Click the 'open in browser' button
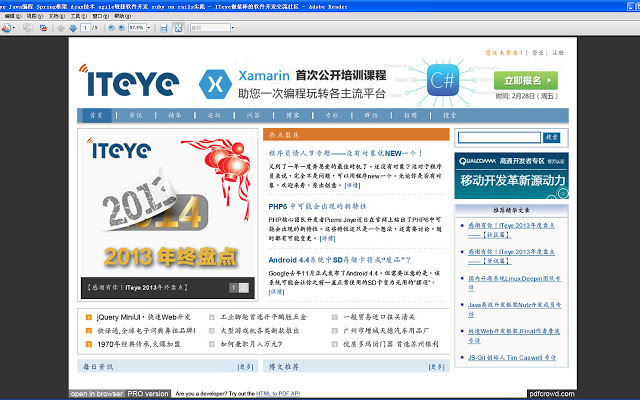This screenshot has width=640, height=400. (x=97, y=394)
